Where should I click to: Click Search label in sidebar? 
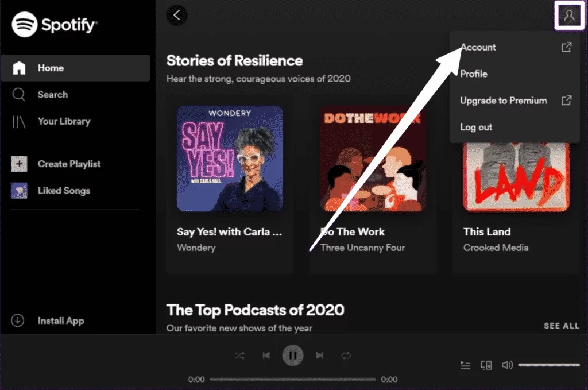(x=53, y=95)
